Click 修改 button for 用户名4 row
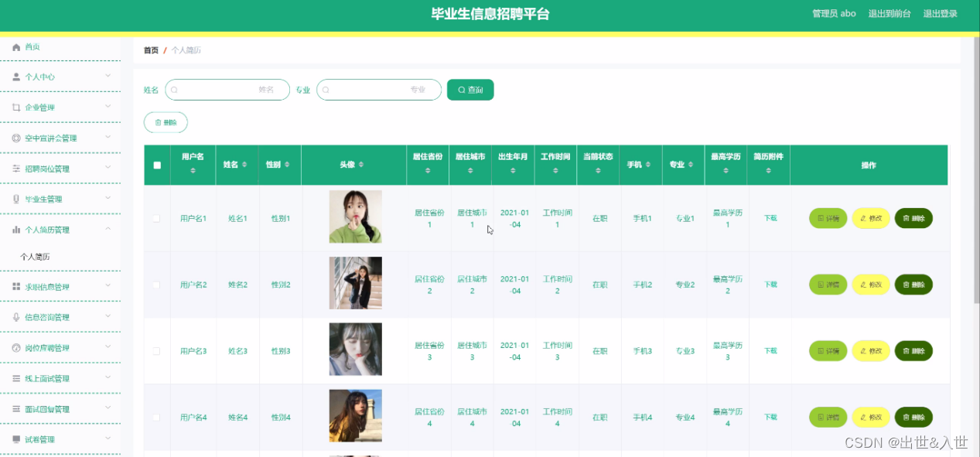This screenshot has width=980, height=457. point(871,418)
